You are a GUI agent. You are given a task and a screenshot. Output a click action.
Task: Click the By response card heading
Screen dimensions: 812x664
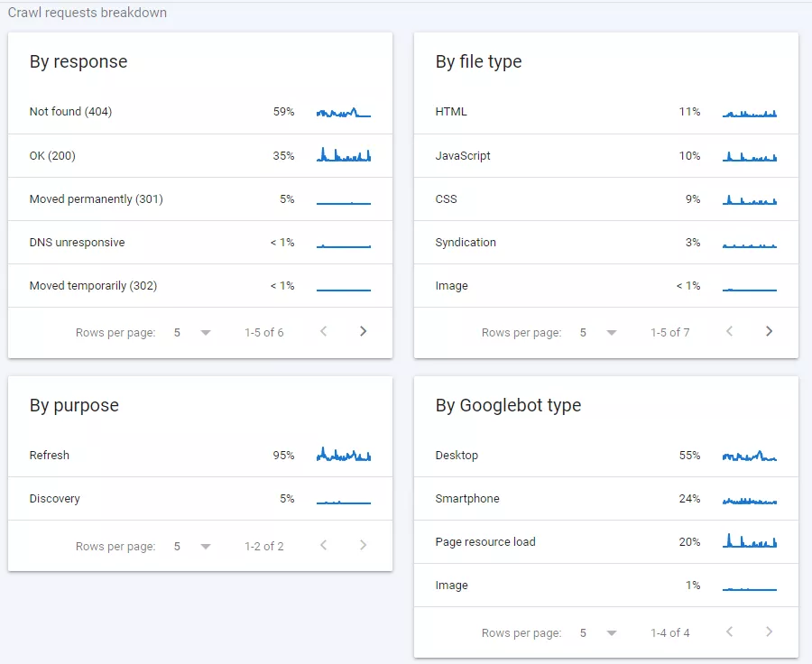pyautogui.click(x=78, y=61)
